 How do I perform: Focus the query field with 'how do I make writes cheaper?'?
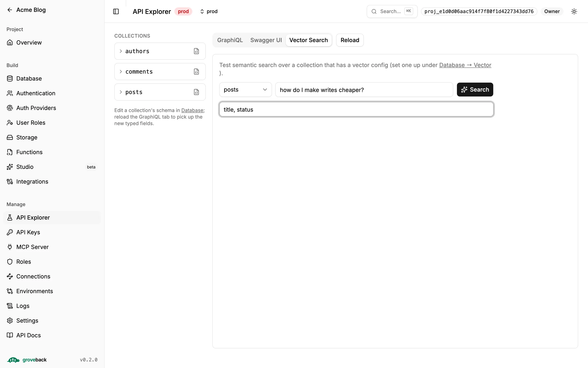coord(364,90)
